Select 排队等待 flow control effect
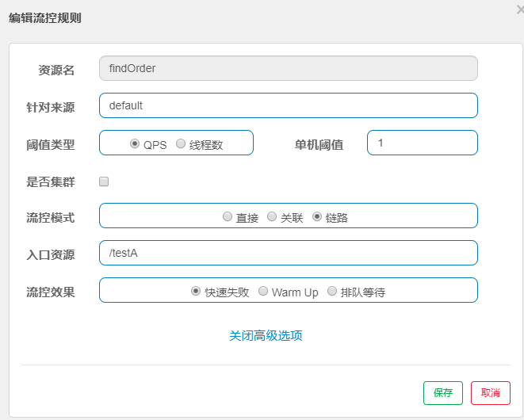524x420 pixels. (x=332, y=291)
